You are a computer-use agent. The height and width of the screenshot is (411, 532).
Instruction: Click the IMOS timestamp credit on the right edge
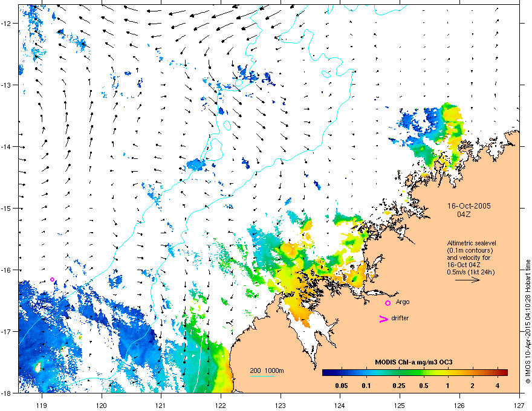click(528, 322)
